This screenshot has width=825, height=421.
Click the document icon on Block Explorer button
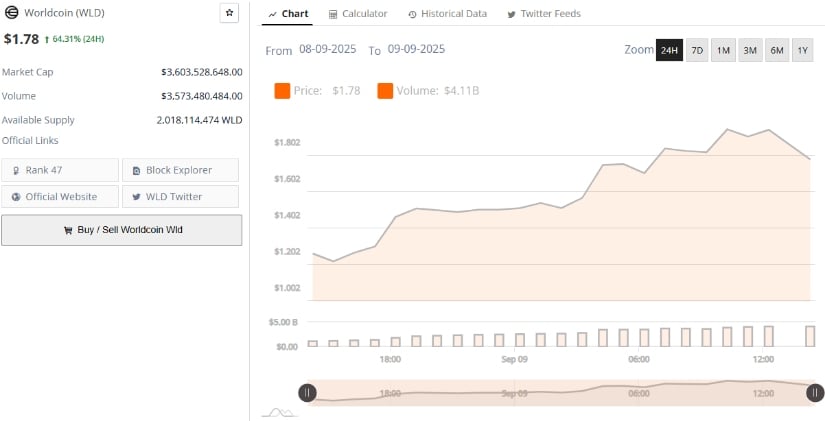(x=137, y=171)
